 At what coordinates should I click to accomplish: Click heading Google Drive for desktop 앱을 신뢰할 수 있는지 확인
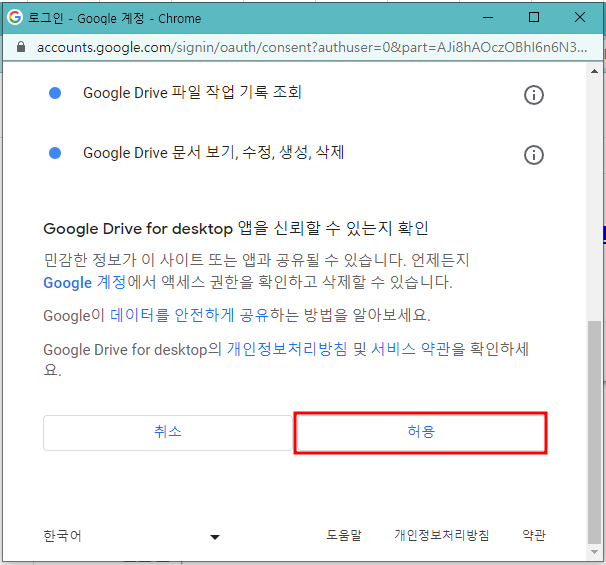click(x=236, y=228)
